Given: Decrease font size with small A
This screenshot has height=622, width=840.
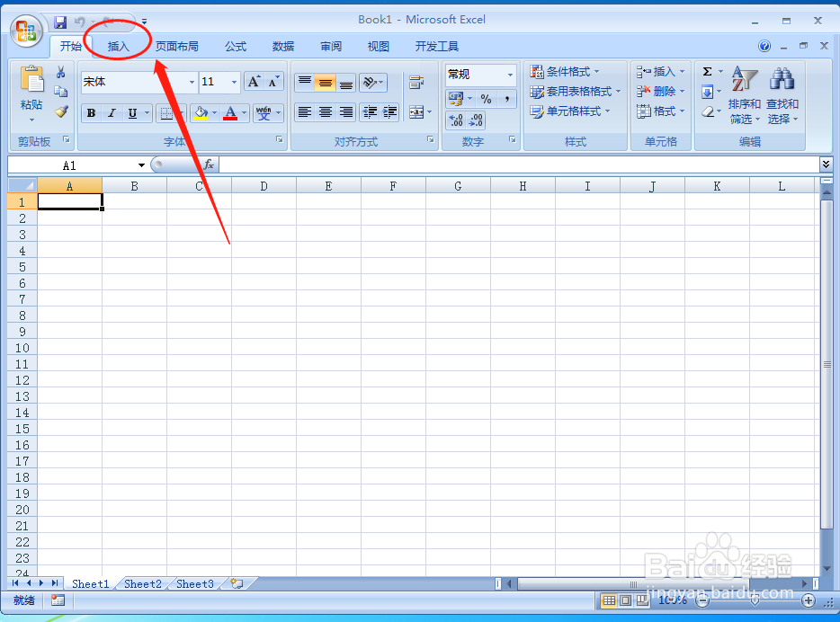Looking at the screenshot, I should 273,82.
